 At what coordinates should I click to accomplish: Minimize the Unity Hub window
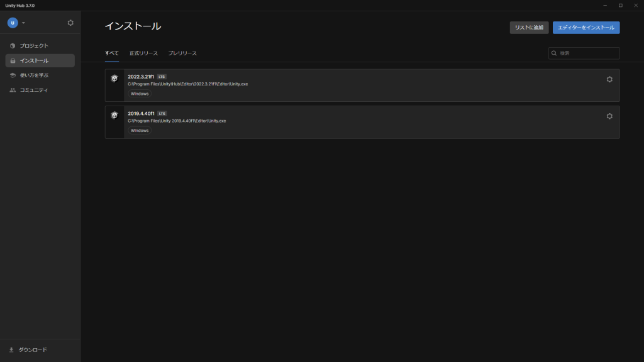pyautogui.click(x=605, y=5)
